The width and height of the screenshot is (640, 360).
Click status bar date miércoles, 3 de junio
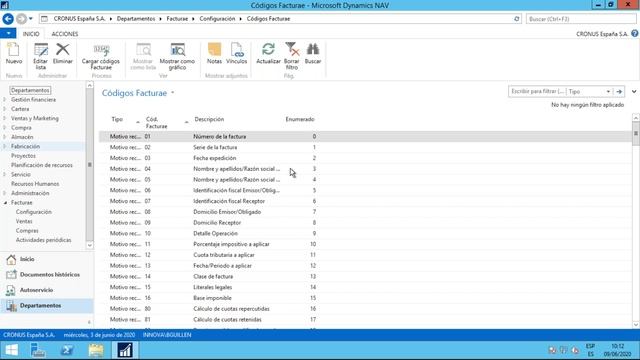click(99, 335)
